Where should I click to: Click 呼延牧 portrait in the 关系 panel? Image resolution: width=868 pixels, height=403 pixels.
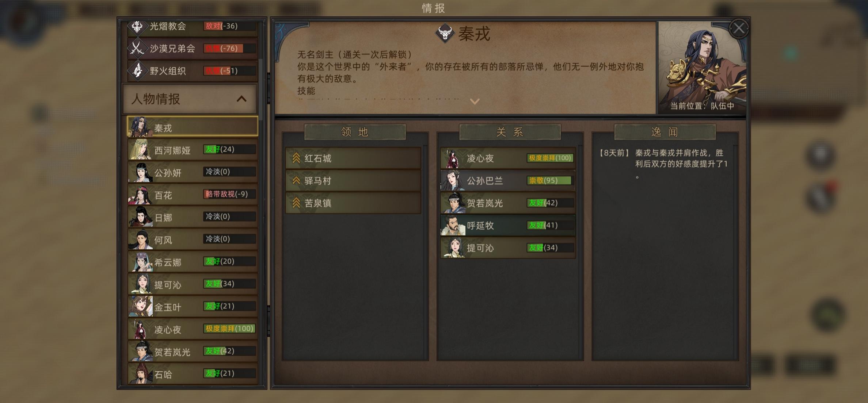coord(453,225)
